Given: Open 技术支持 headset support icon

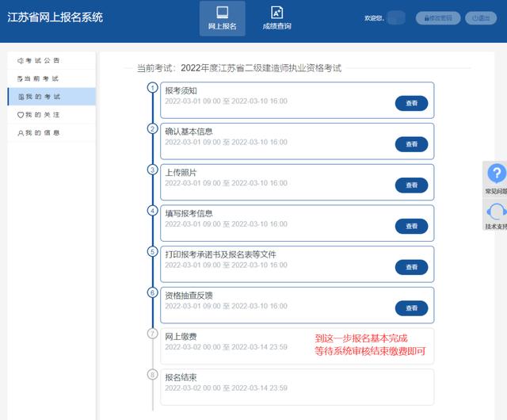Looking at the screenshot, I should pos(497,212).
